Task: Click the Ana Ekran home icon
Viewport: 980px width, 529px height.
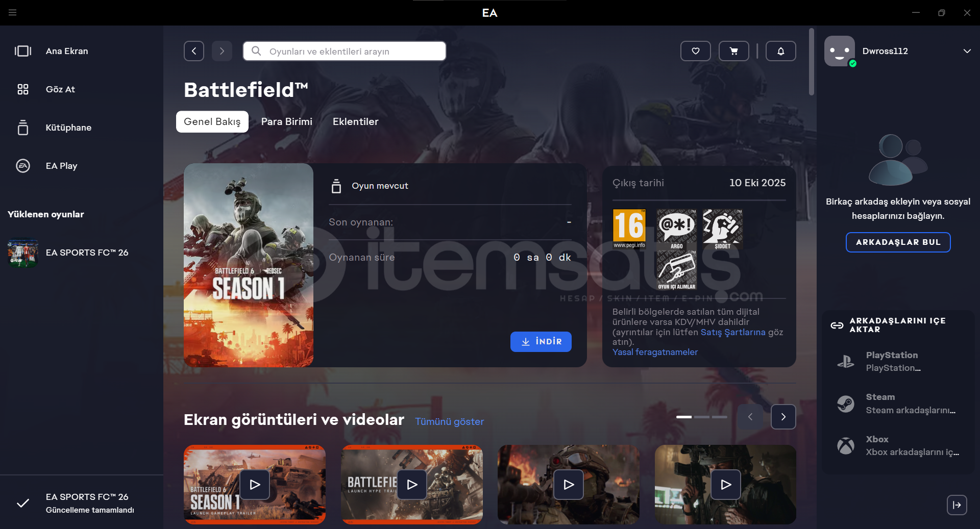Action: point(23,51)
